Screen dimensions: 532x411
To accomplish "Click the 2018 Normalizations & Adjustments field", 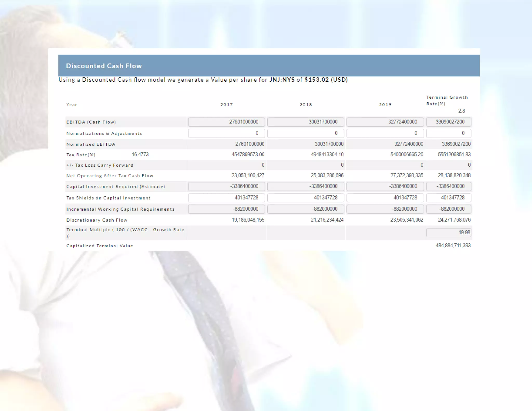I will [305, 133].
